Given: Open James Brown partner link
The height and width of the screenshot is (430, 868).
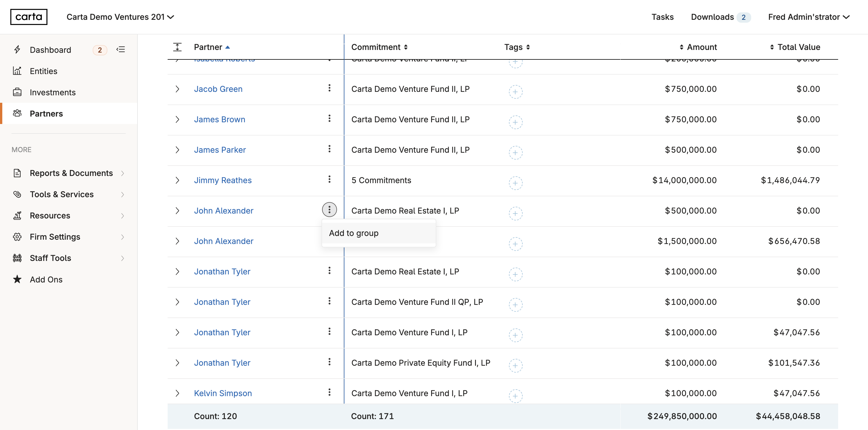Looking at the screenshot, I should pos(219,119).
